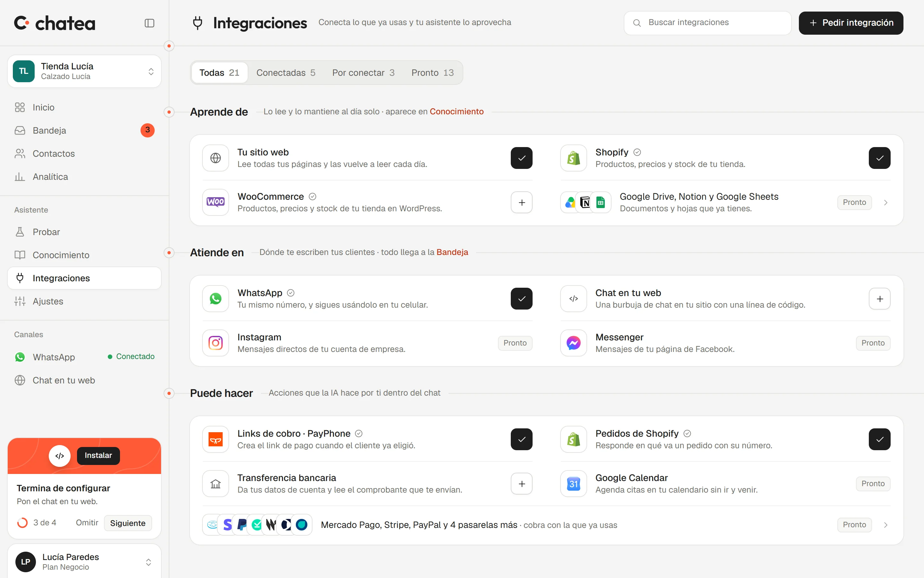Click the search magnifier icon
This screenshot has width=924, height=578.
coord(637,23)
